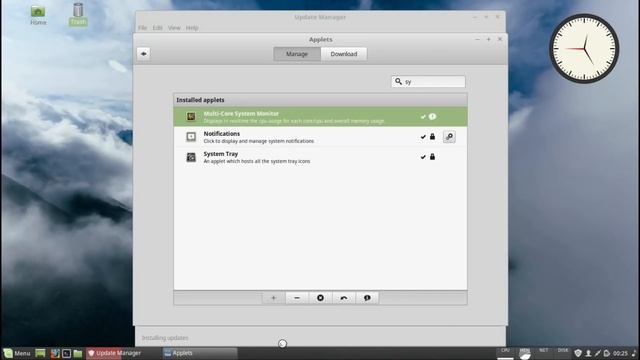640x360 pixels.
Task: Click the sound volume icon in the panel
Action: click(634, 353)
